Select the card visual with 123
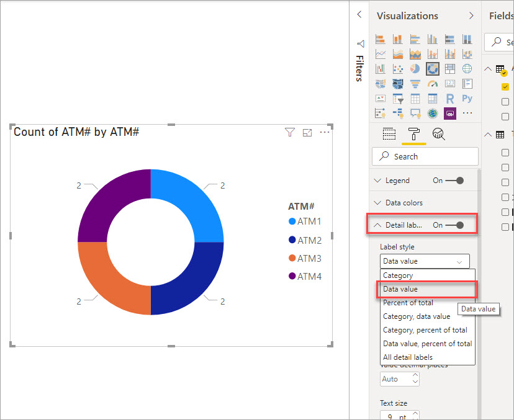The width and height of the screenshot is (514, 420). click(x=449, y=84)
